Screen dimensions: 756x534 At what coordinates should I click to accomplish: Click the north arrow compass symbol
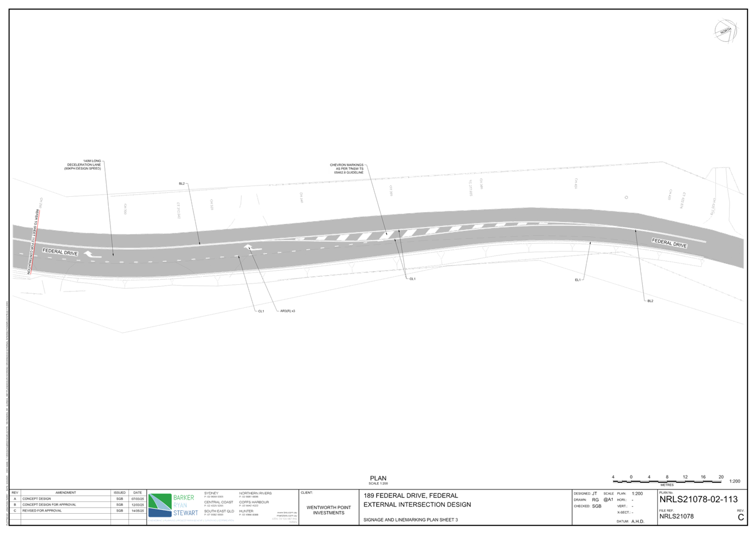tap(726, 30)
